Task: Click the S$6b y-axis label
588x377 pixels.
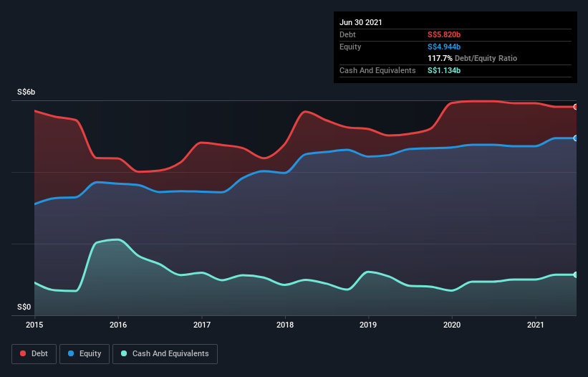Action: [x=26, y=92]
